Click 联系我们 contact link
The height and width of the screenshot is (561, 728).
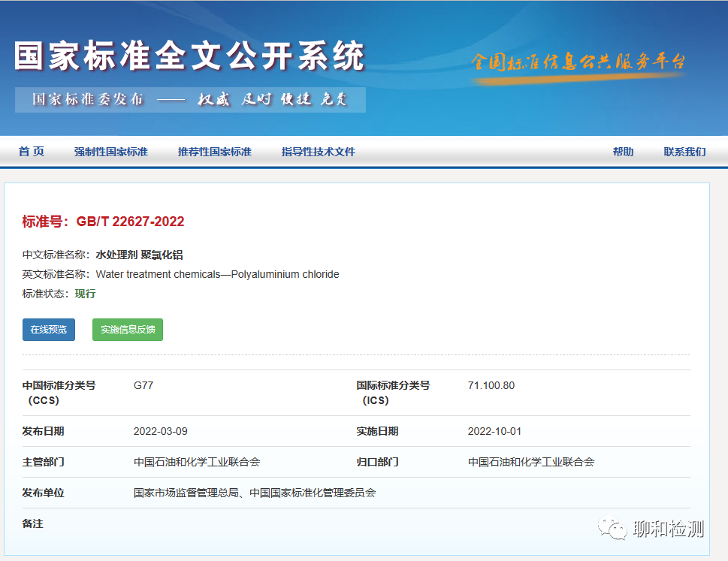pyautogui.click(x=684, y=152)
